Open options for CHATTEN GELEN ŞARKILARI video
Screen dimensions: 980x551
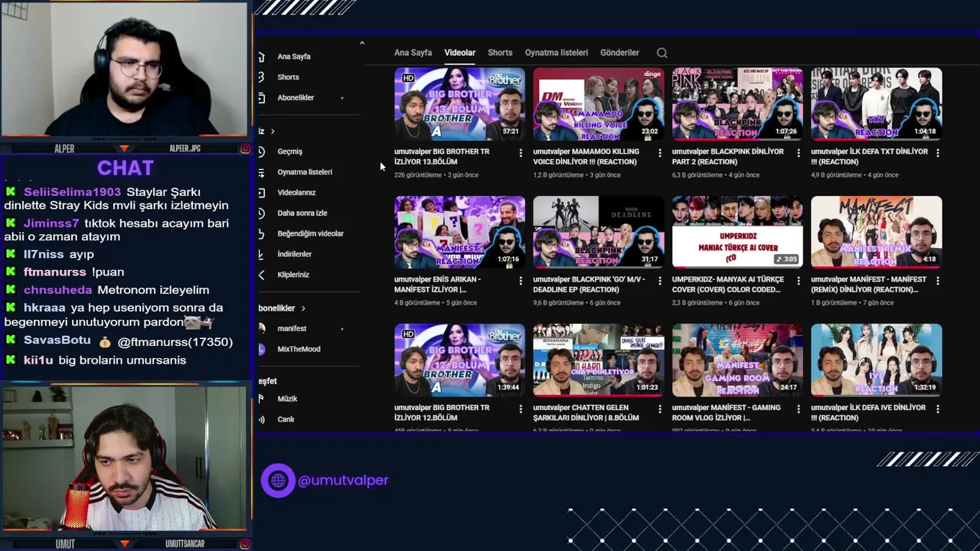[660, 409]
